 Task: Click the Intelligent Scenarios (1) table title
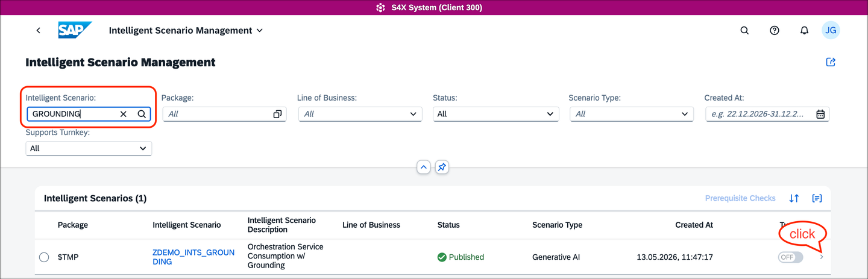coord(95,198)
